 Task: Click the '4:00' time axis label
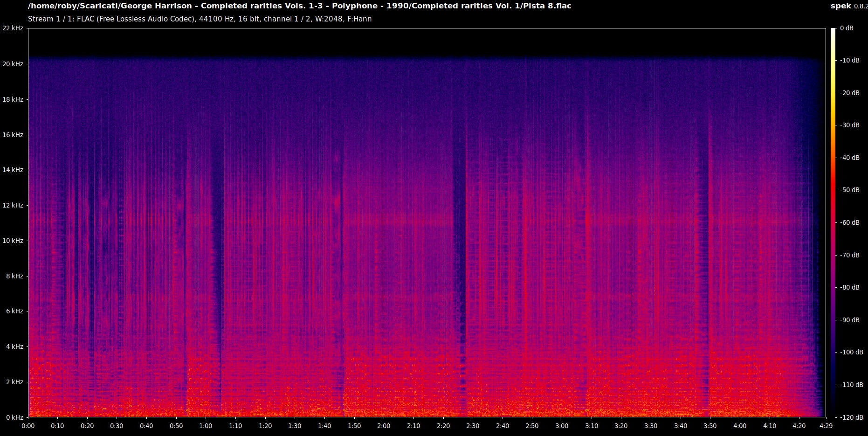740,426
